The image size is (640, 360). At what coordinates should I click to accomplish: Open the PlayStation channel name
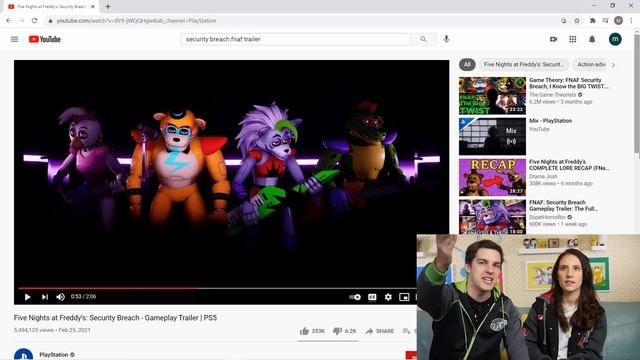tap(53, 355)
